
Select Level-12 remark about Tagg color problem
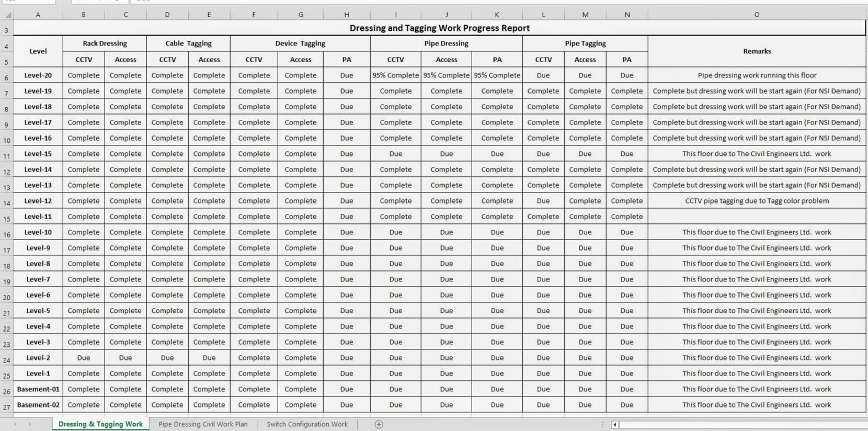pyautogui.click(x=757, y=201)
